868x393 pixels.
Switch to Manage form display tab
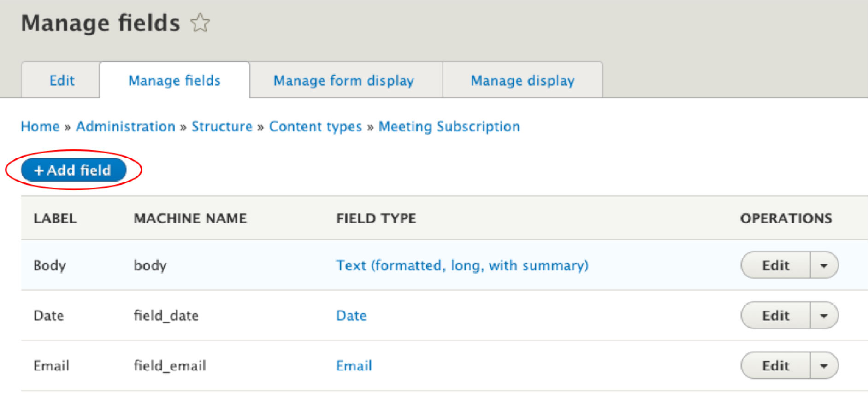(343, 81)
